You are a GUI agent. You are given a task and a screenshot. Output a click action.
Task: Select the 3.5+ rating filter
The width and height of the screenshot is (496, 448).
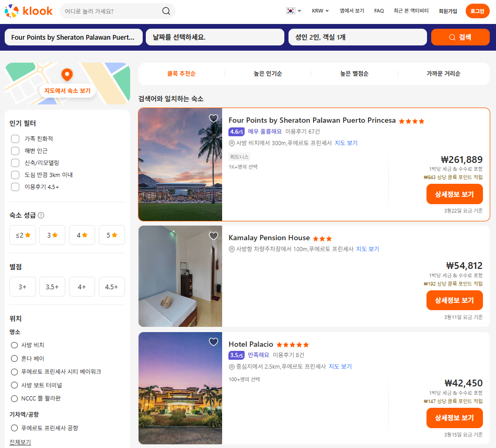click(x=52, y=287)
